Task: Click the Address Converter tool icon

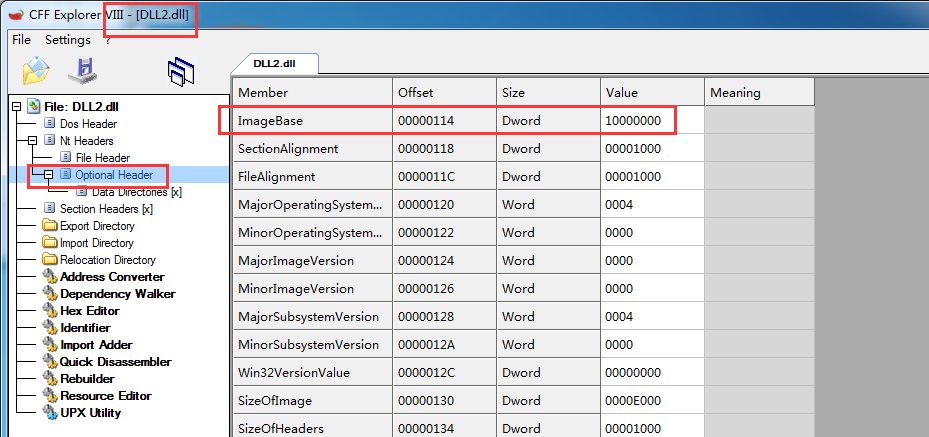Action: point(50,277)
